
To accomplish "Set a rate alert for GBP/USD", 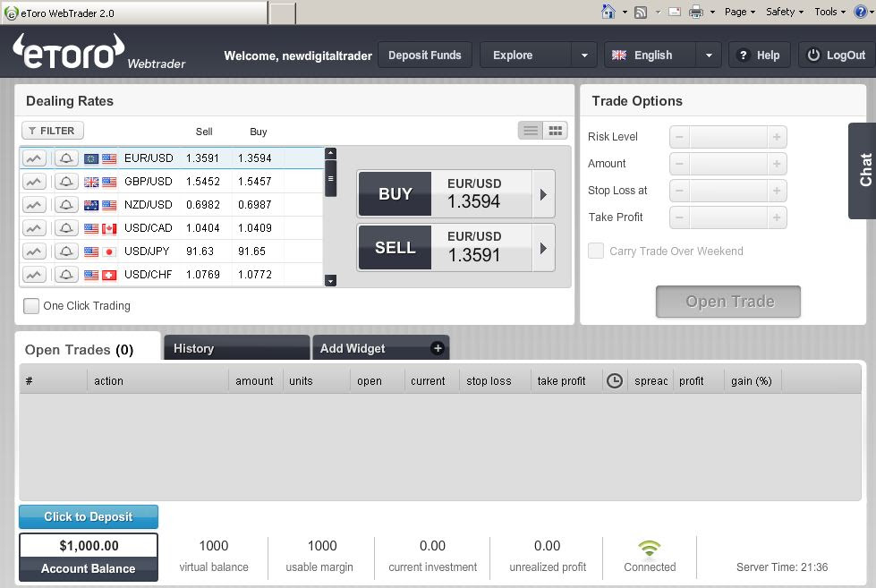I will pos(66,181).
